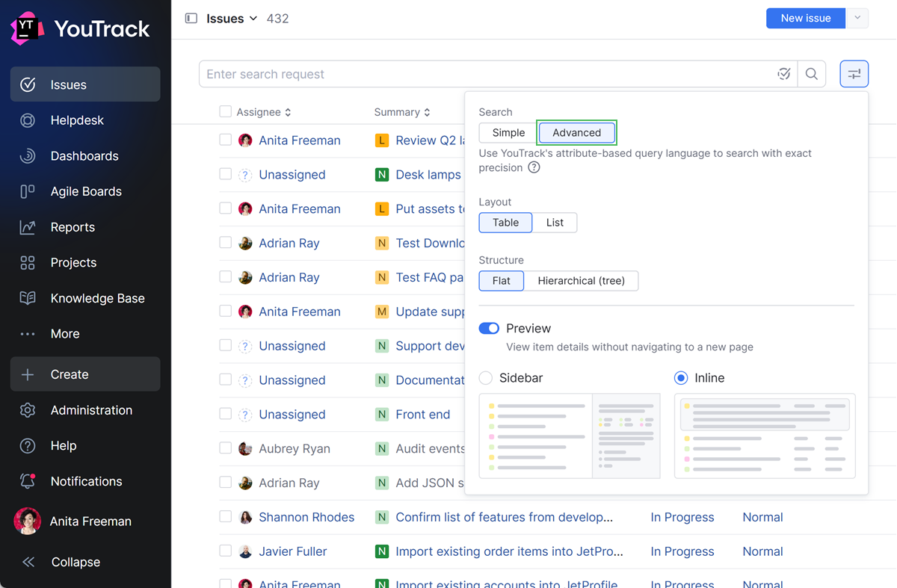This screenshot has height=588, width=897.
Task: Click the issue count '432'
Action: (x=277, y=18)
